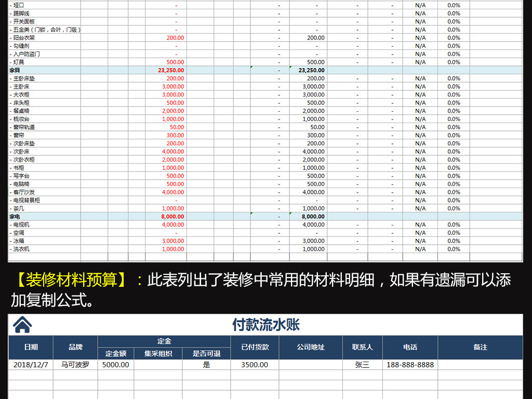This screenshot has height=399, width=532.
Task: Click the 马可波罗 brand cell
Action: 75,365
